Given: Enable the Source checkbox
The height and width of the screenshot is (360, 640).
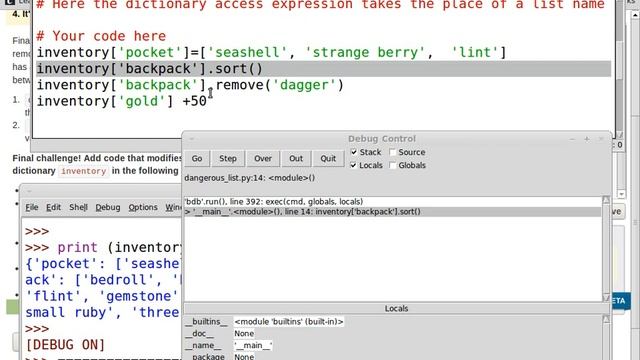Looking at the screenshot, I should click(393, 152).
